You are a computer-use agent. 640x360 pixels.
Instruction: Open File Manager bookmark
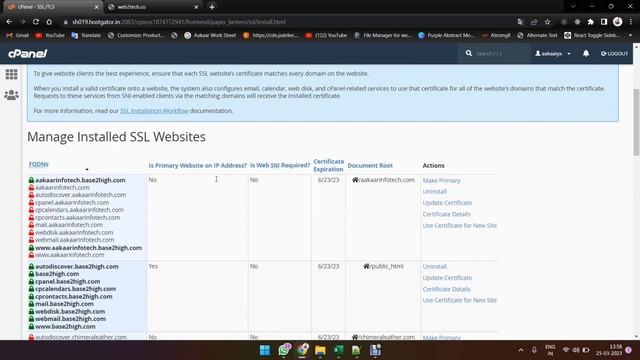(x=382, y=36)
